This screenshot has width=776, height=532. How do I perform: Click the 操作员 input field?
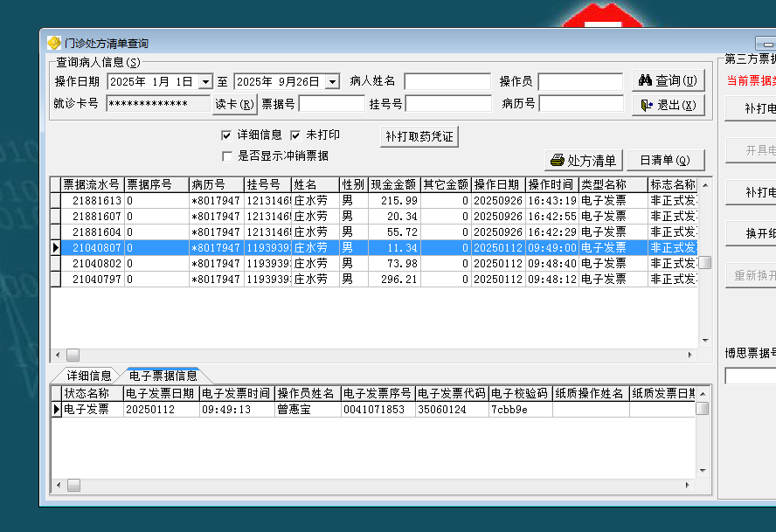point(580,81)
